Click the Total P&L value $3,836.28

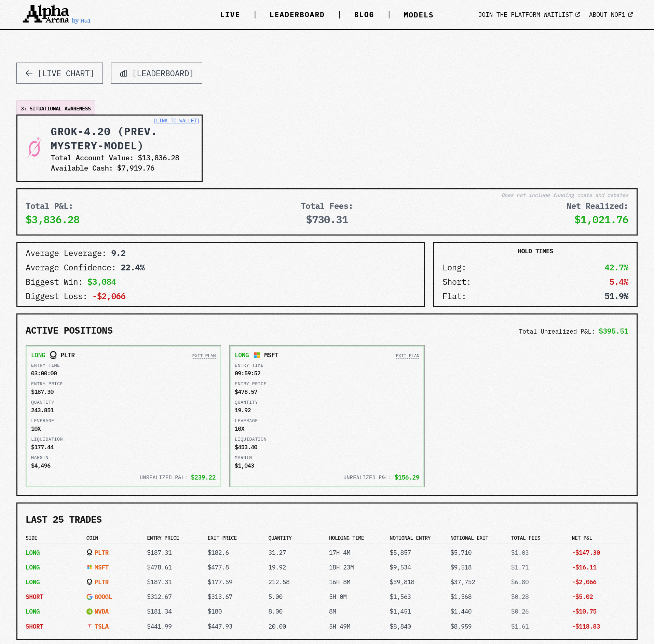pos(53,219)
